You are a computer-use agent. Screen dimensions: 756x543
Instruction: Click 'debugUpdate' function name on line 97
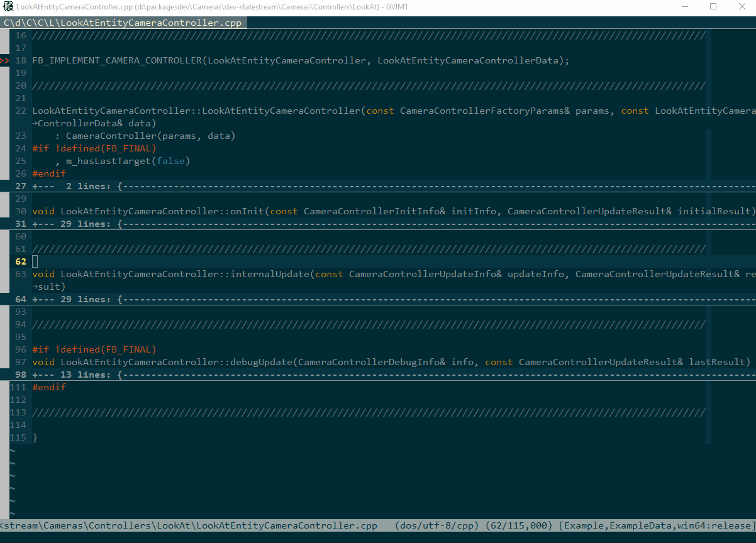[x=261, y=362]
